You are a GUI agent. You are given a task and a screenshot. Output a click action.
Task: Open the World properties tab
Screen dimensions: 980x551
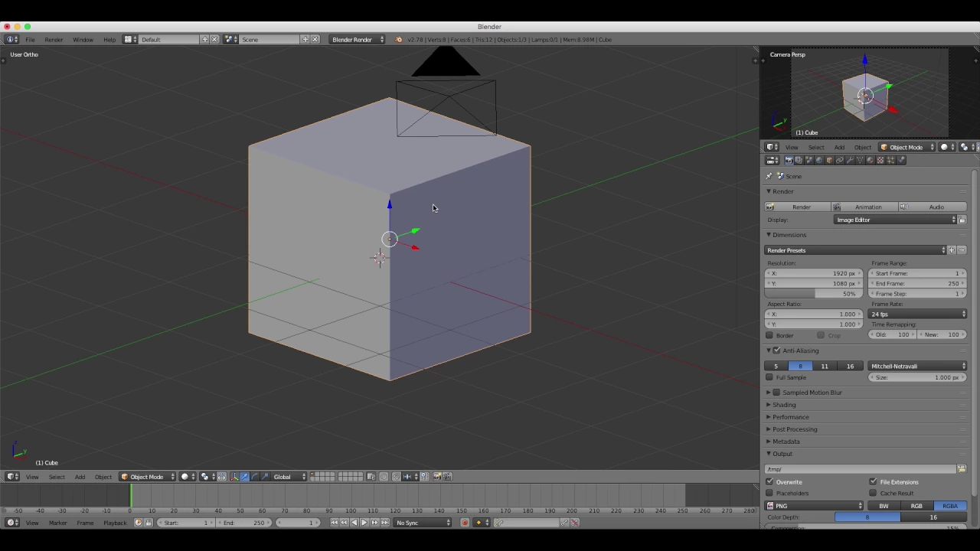tap(819, 160)
